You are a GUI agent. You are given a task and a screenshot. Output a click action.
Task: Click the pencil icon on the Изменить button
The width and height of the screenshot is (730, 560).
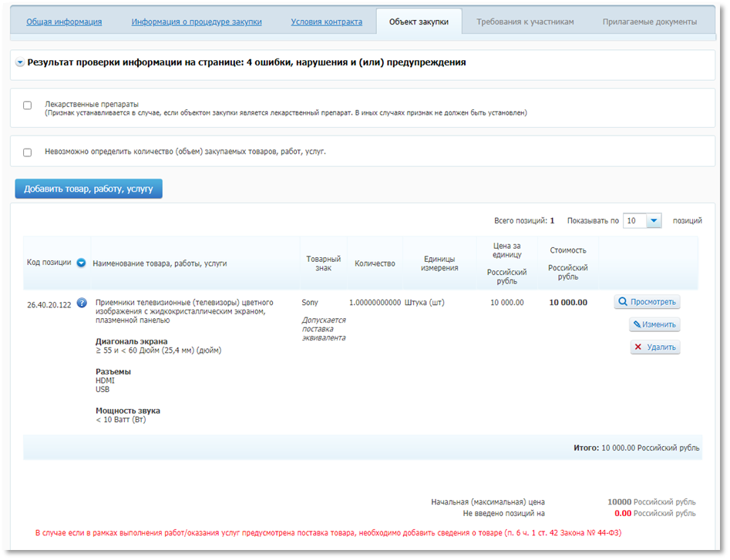tap(637, 325)
